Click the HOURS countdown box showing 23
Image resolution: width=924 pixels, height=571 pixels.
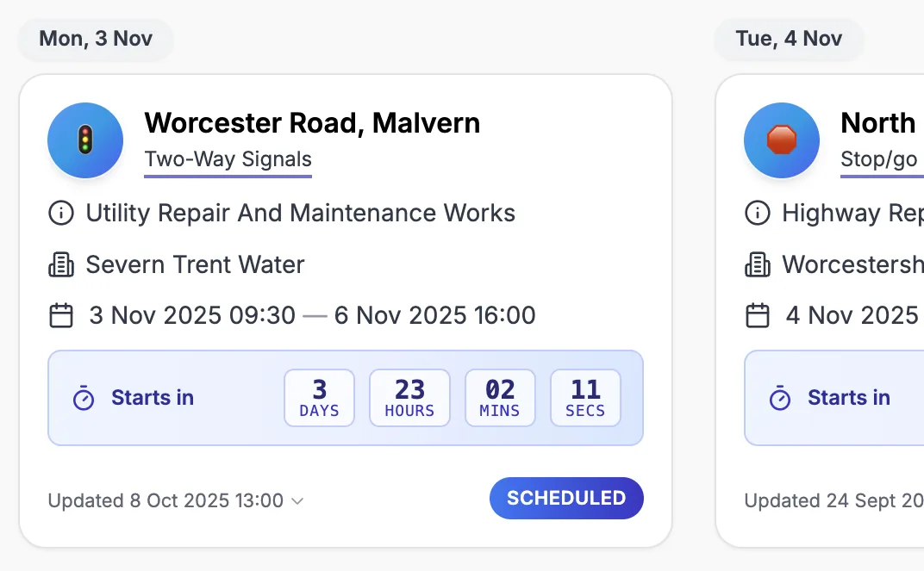(409, 398)
